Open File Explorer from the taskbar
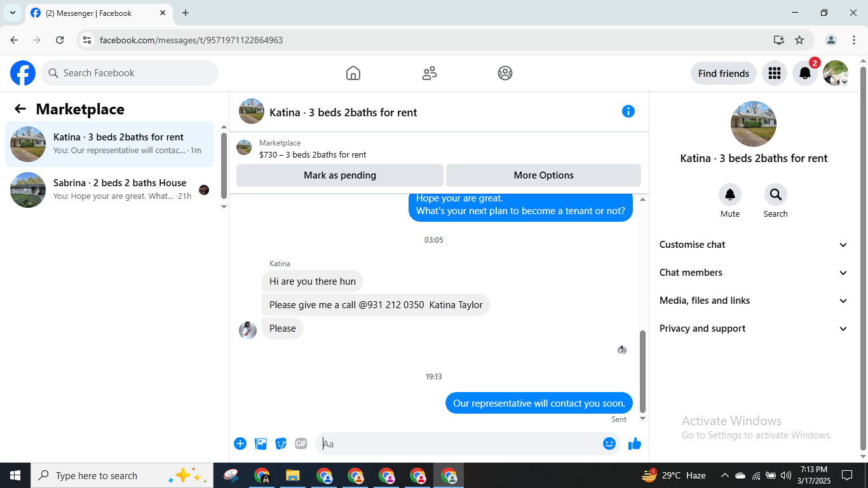 coord(292,475)
